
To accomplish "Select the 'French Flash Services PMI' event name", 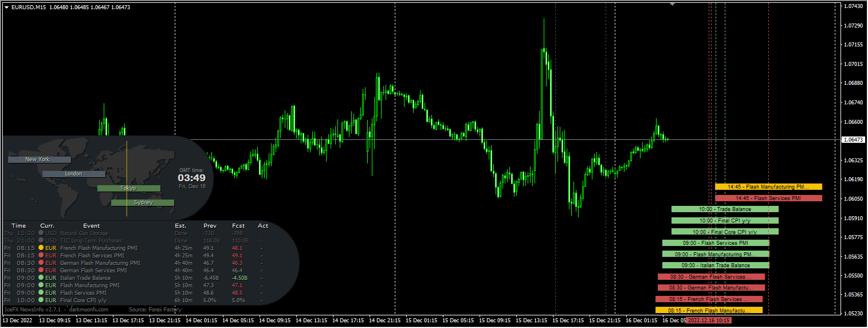I will click(92, 256).
